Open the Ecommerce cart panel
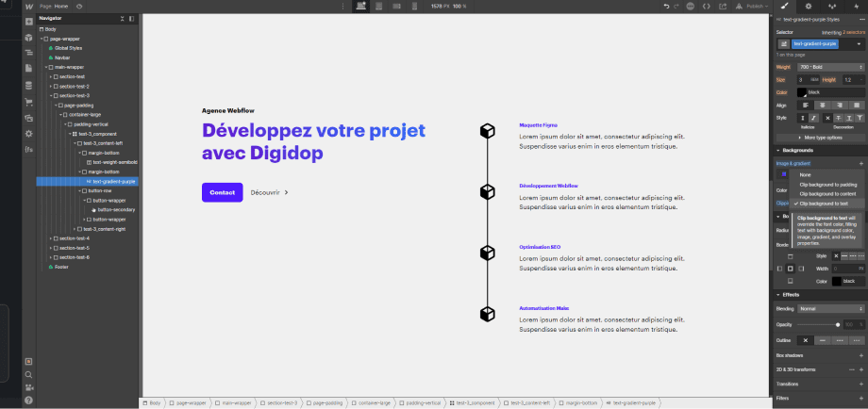868x409 pixels. (x=29, y=102)
